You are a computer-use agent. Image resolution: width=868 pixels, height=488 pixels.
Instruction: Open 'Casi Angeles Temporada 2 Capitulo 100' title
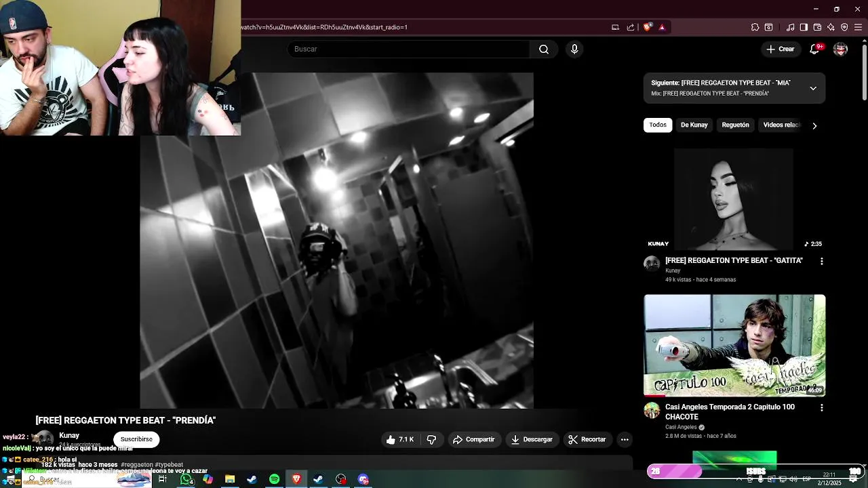point(730,411)
